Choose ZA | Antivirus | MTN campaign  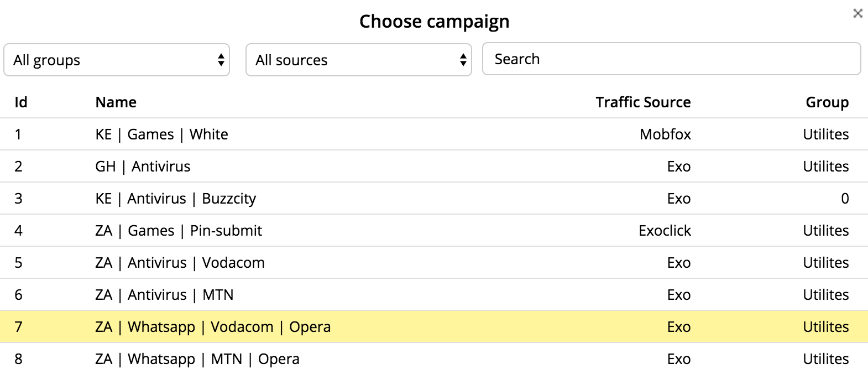point(434,295)
